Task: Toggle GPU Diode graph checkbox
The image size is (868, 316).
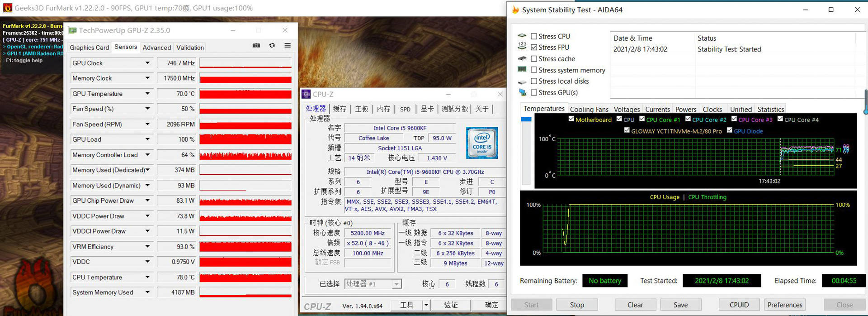Action: pyautogui.click(x=729, y=130)
